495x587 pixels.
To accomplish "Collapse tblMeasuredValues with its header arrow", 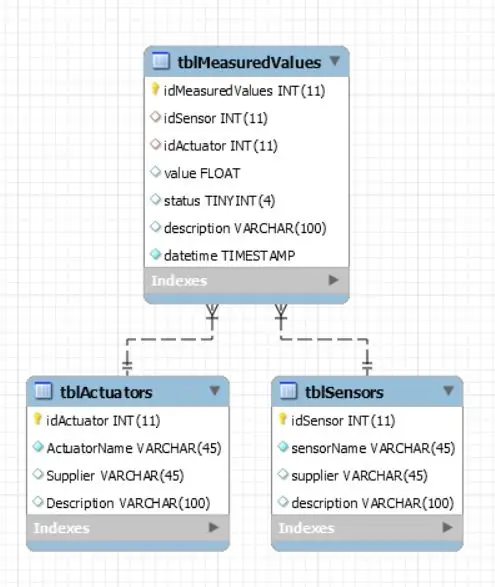I will click(335, 61).
